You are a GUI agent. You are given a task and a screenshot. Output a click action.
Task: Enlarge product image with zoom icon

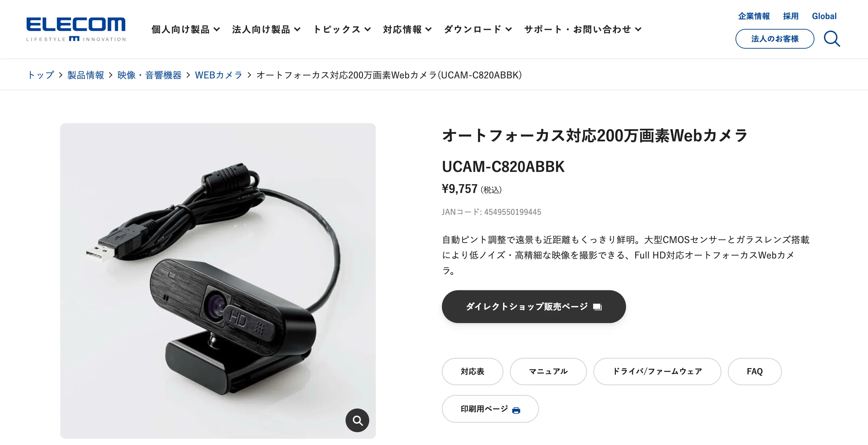click(x=357, y=420)
